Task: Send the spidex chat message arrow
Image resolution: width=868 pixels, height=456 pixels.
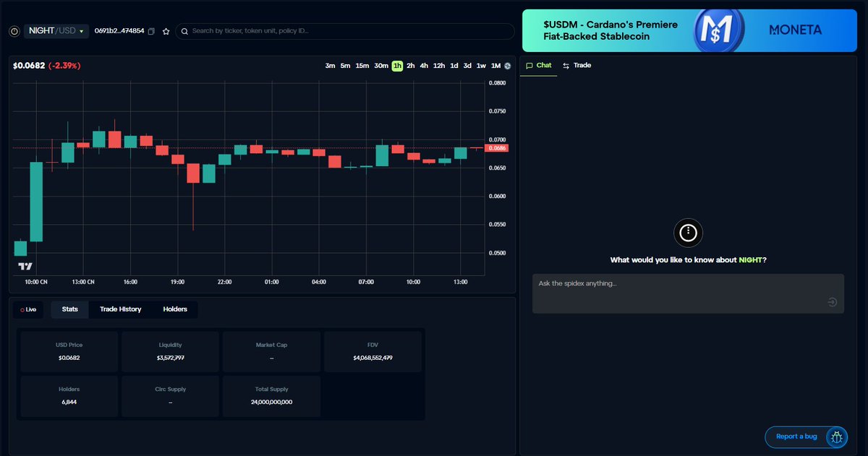Action: [833, 302]
